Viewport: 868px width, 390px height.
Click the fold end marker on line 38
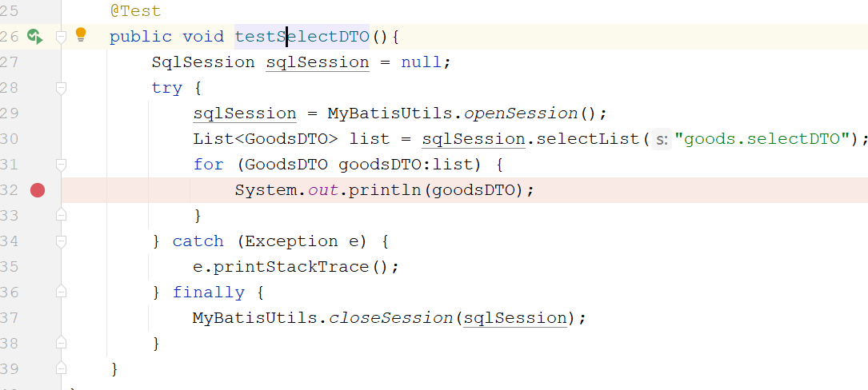(61, 343)
